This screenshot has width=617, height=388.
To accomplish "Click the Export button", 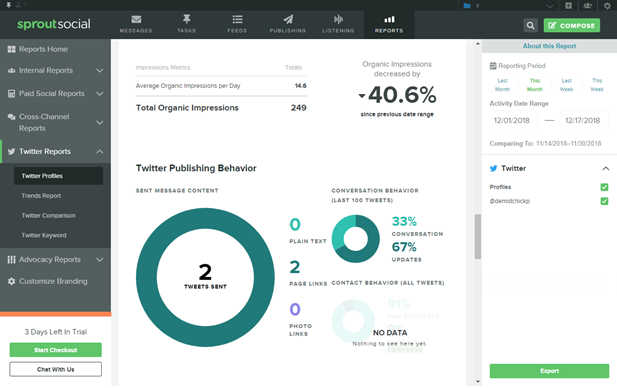I will (549, 371).
